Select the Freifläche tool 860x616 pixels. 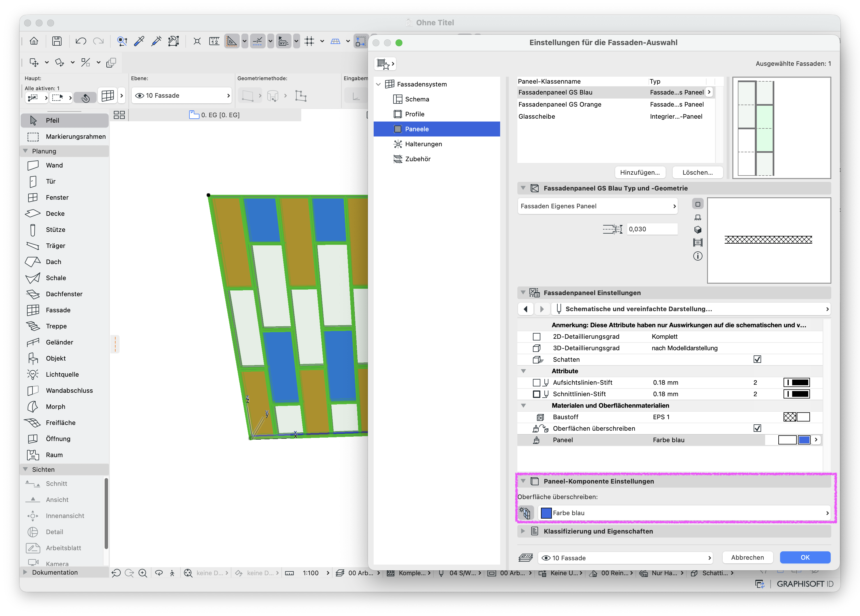[x=64, y=423]
